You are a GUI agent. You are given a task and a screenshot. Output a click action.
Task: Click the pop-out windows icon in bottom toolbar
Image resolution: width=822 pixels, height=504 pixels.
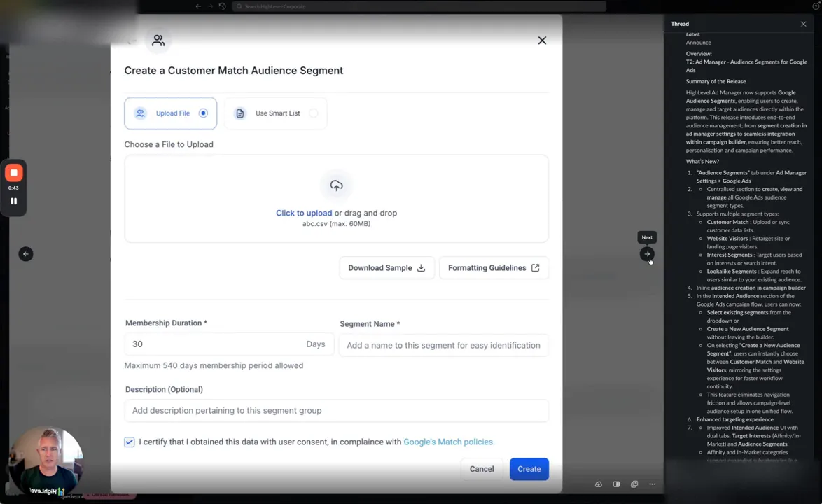coord(634,484)
